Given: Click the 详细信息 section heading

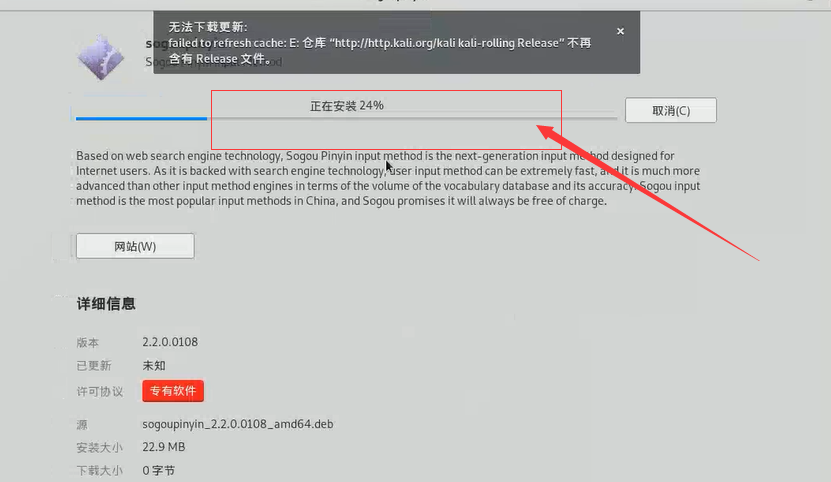Looking at the screenshot, I should point(106,304).
